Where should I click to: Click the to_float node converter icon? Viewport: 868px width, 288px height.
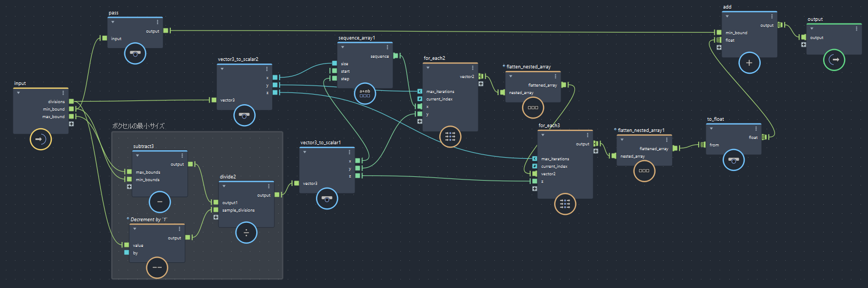733,160
